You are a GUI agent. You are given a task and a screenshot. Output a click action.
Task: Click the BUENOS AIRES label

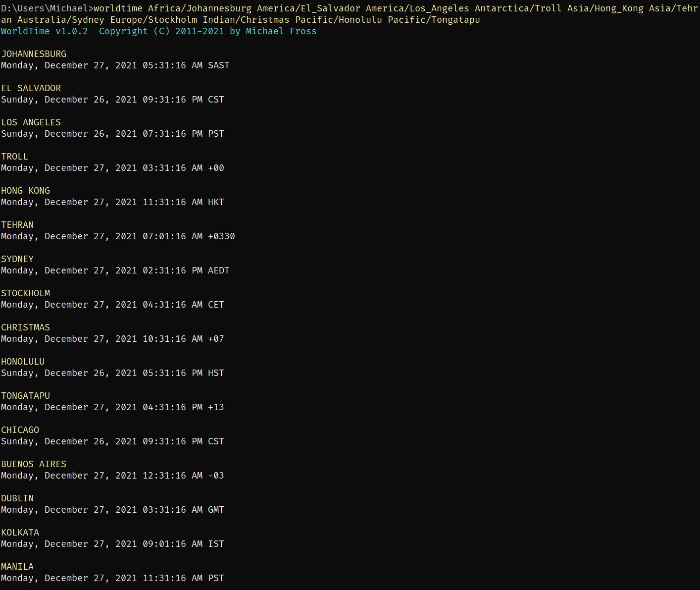[x=34, y=464]
